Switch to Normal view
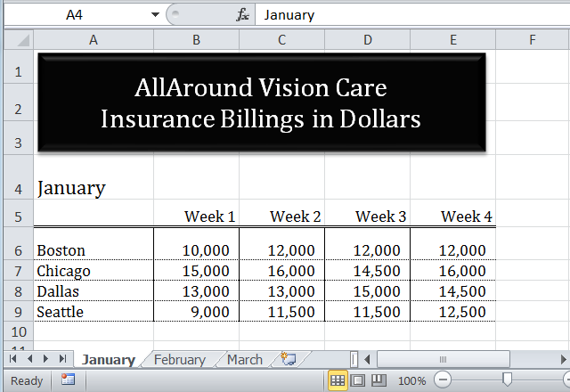This screenshot has width=570, height=392. click(x=338, y=380)
